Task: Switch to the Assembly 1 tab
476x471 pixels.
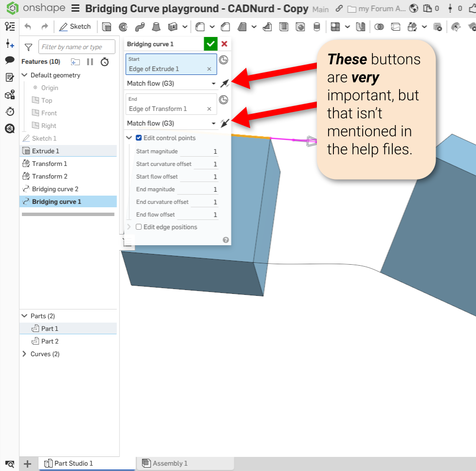Action: (185, 463)
